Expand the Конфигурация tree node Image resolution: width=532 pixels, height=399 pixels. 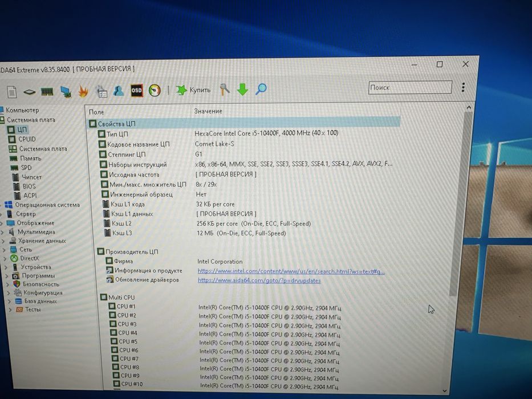click(9, 293)
